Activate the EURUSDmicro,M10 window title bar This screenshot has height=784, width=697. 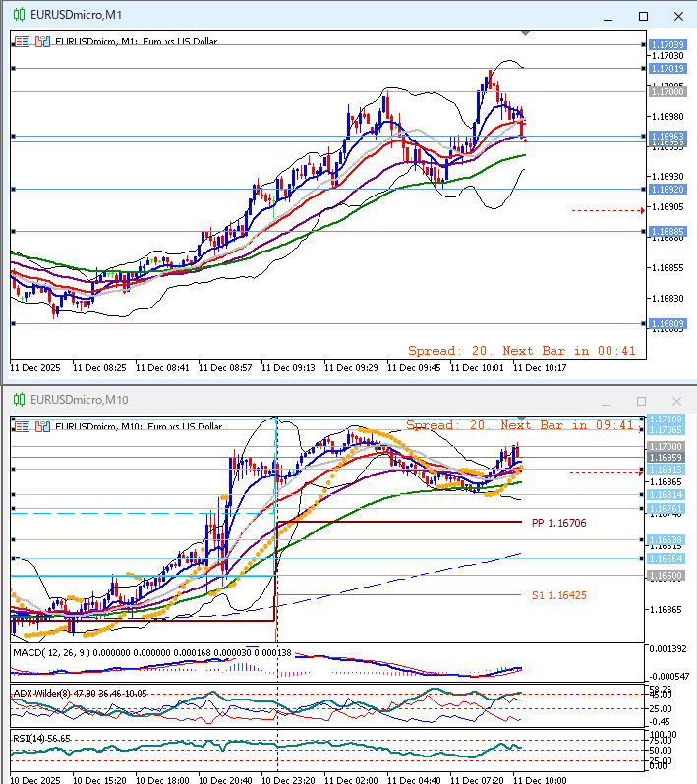click(295, 400)
